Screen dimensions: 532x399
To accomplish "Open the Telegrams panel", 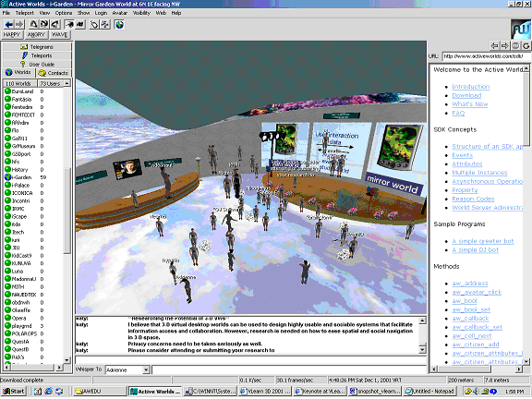I will pyautogui.click(x=37, y=47).
